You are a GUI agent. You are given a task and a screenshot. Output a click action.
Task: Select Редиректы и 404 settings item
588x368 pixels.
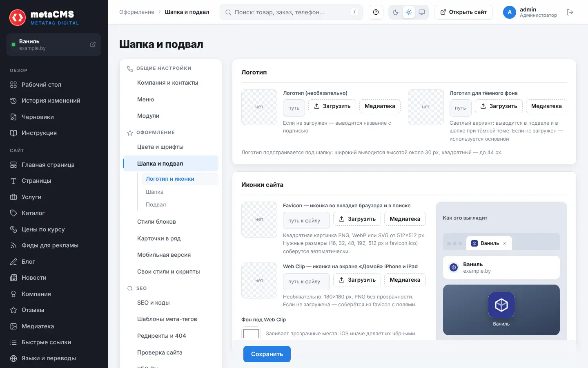pyautogui.click(x=171, y=336)
